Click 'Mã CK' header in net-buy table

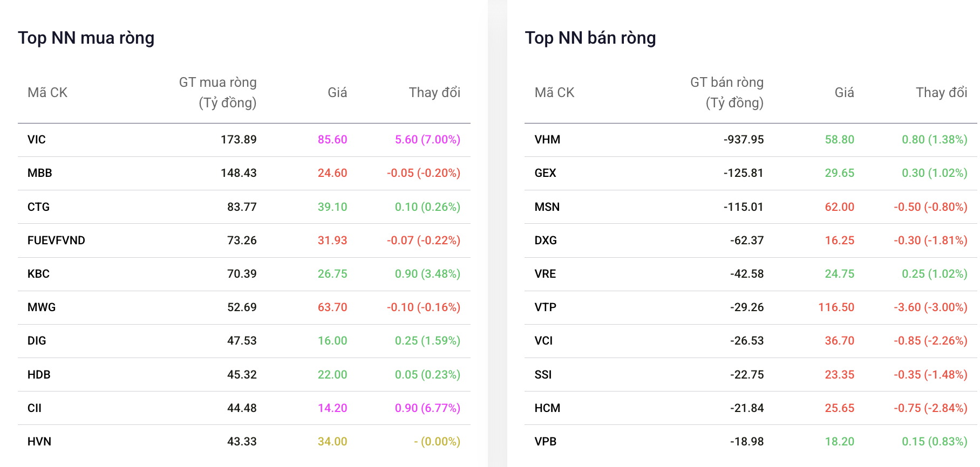click(x=47, y=93)
